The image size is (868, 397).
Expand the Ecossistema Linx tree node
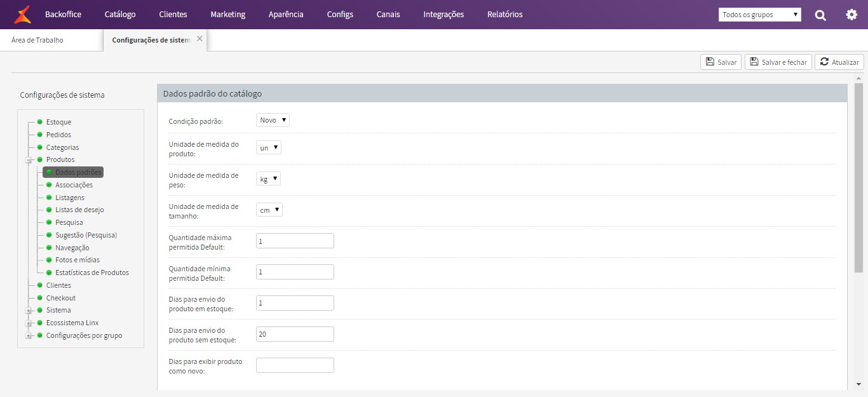(x=29, y=323)
